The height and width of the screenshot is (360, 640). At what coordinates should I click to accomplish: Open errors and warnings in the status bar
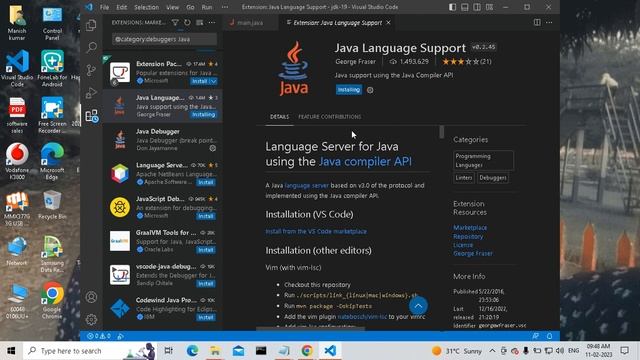click(99, 336)
